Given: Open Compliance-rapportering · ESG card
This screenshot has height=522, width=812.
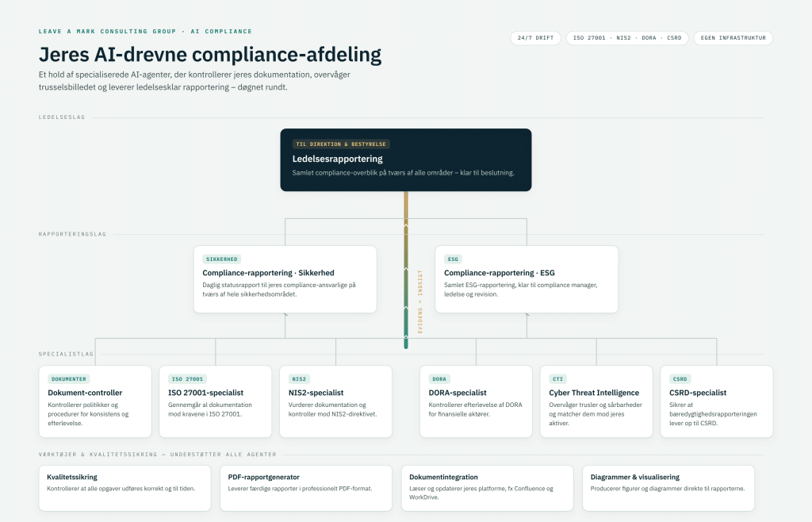Looking at the screenshot, I should [x=527, y=279].
